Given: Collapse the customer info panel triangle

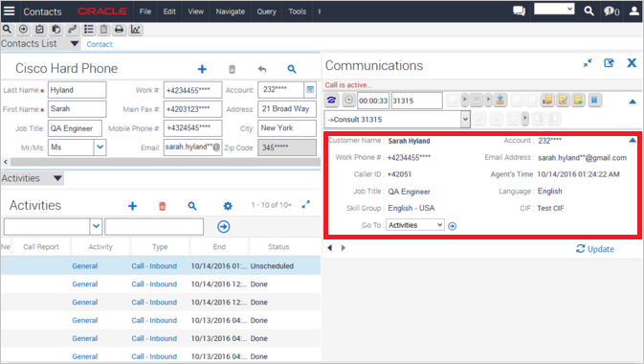Looking at the screenshot, I should coord(633,140).
